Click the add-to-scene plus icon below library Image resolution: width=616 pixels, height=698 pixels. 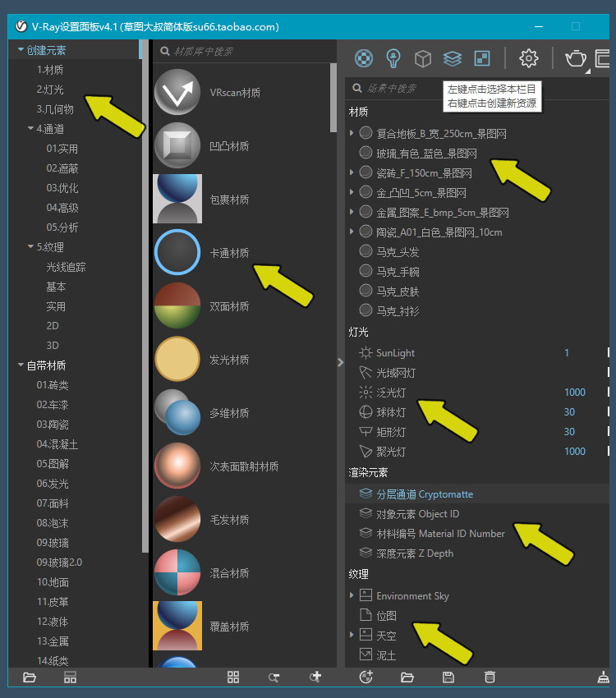click(315, 677)
